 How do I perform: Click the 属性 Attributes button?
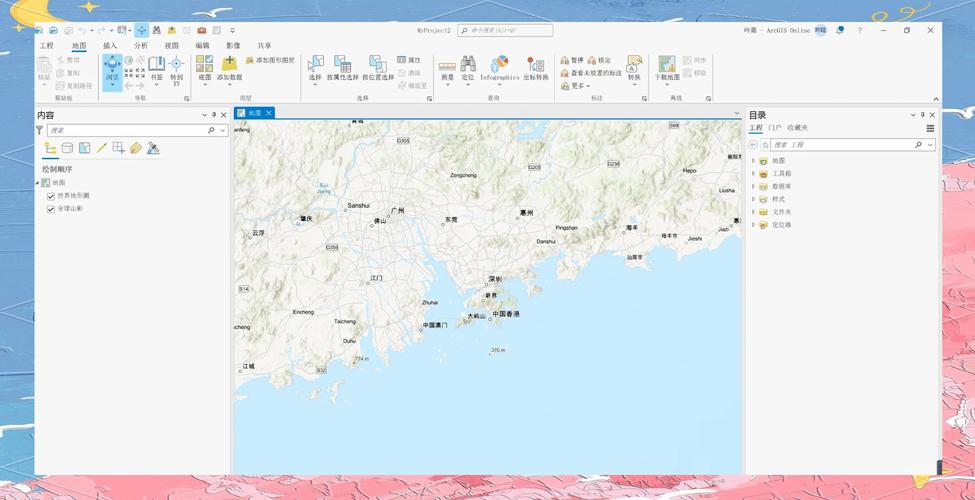409,60
